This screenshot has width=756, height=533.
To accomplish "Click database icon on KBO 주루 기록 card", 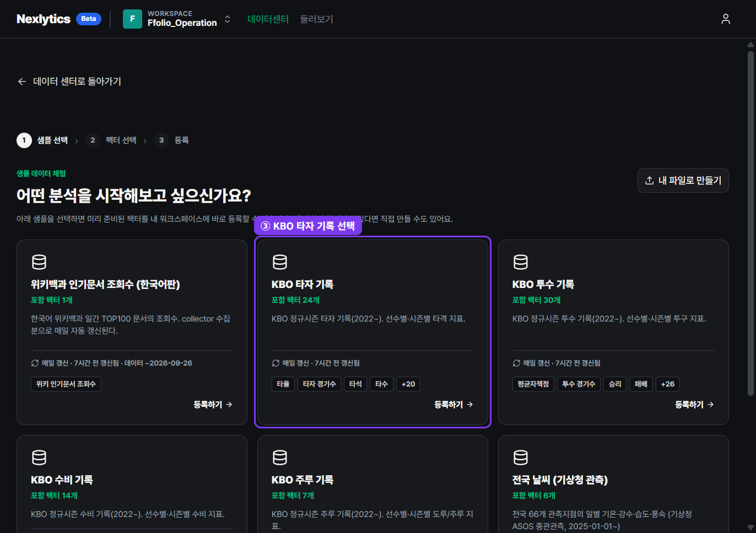I will click(280, 458).
